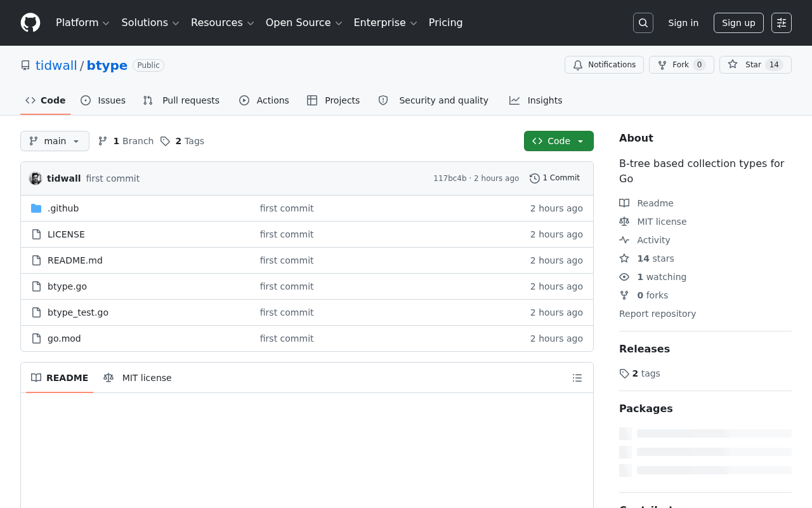Click the repository icon beside tidwall

tap(25, 65)
